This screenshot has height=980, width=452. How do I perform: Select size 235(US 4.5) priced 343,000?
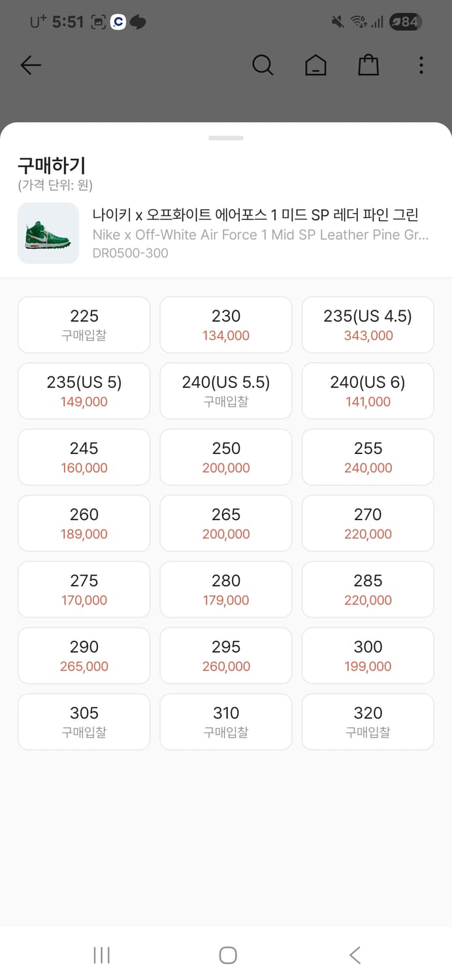367,325
